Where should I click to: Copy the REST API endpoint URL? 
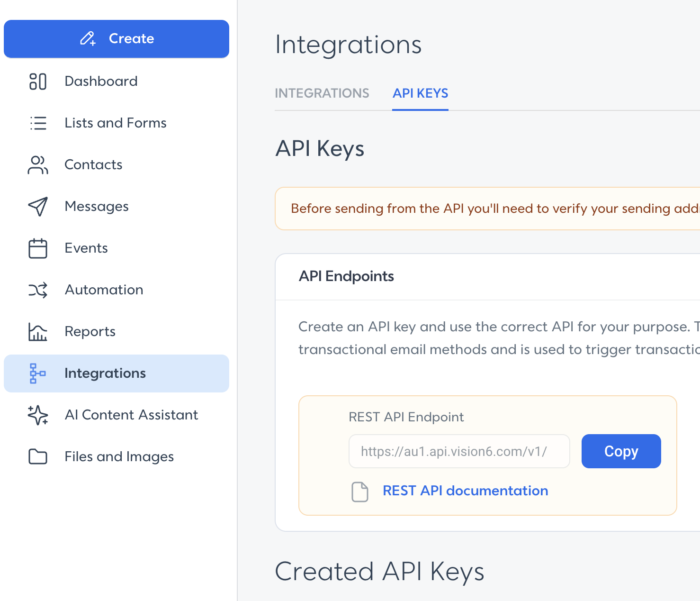pos(621,451)
